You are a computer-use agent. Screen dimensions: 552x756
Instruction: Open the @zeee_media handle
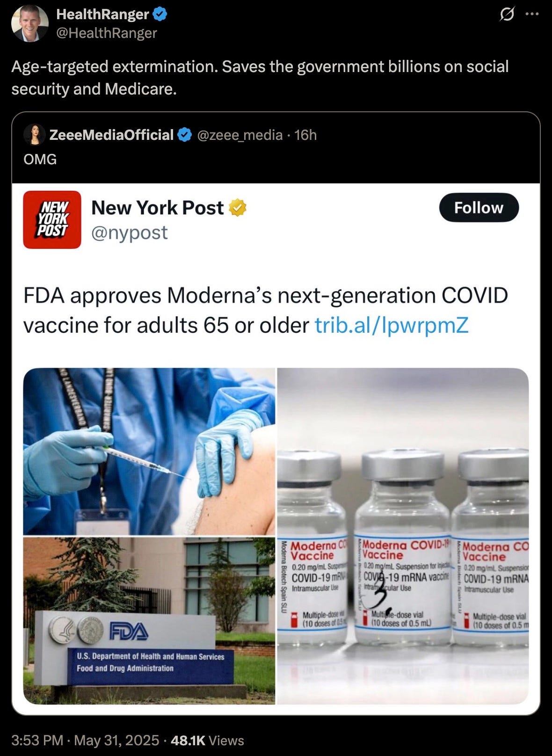point(240,135)
